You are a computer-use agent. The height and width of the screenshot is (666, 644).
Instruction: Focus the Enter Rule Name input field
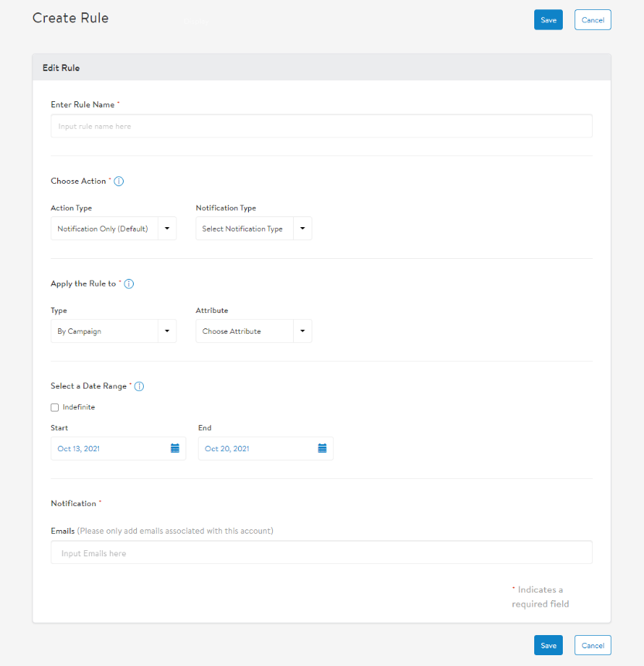tap(321, 126)
